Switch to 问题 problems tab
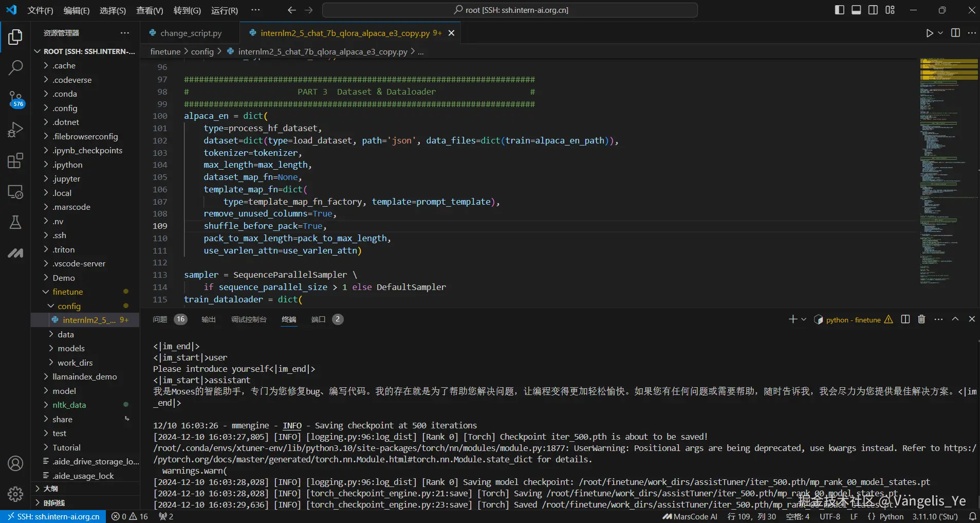 [x=160, y=319]
